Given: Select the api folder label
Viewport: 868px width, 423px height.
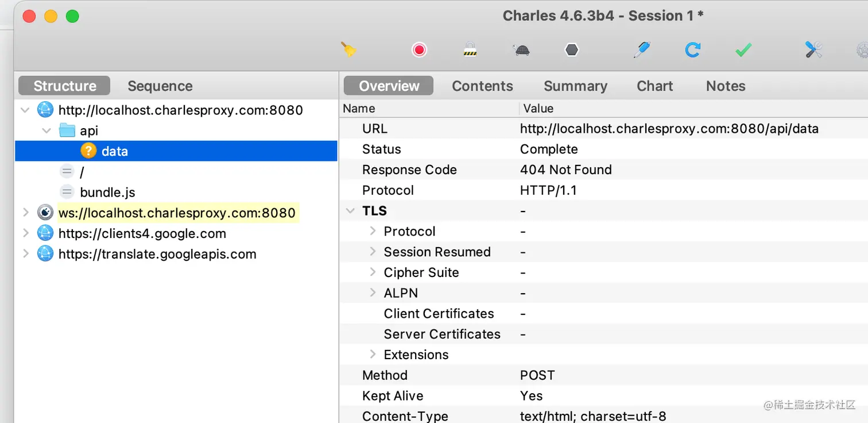Looking at the screenshot, I should (x=89, y=131).
